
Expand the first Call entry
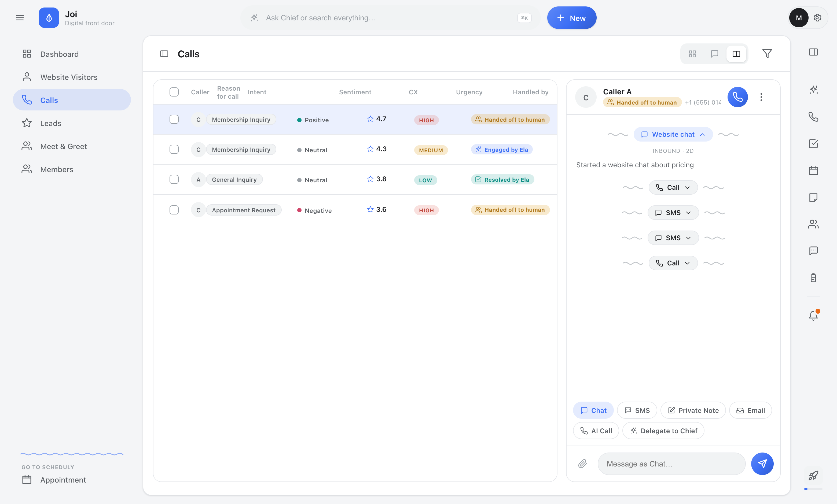673,187
